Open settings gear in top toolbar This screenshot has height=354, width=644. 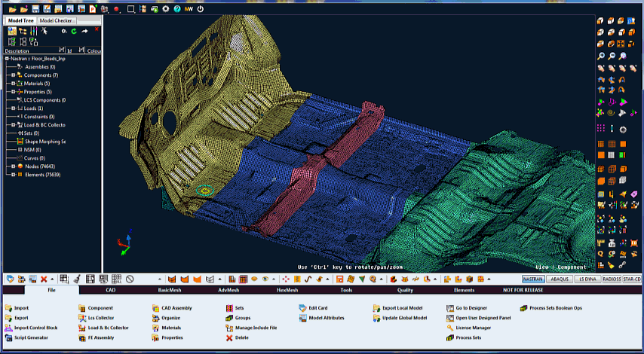pos(165,9)
